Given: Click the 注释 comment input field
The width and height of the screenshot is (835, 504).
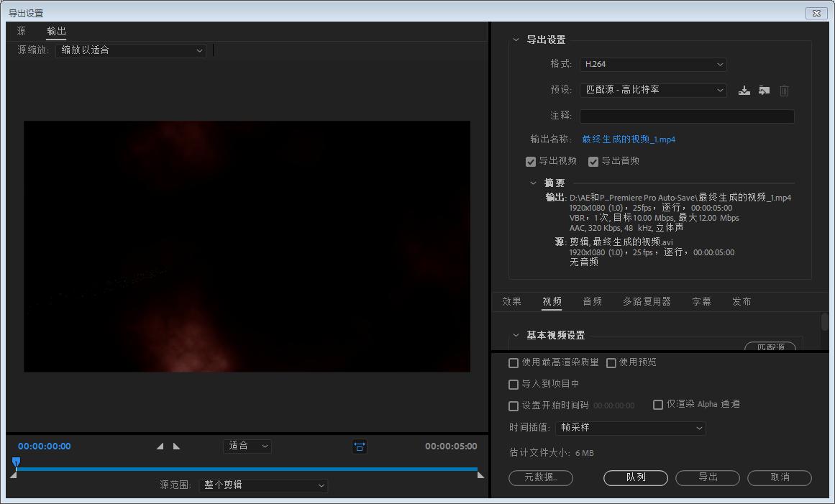Looking at the screenshot, I should click(x=686, y=116).
